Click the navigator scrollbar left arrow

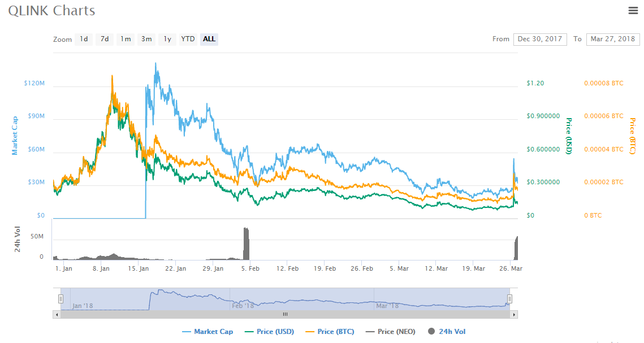click(57, 314)
